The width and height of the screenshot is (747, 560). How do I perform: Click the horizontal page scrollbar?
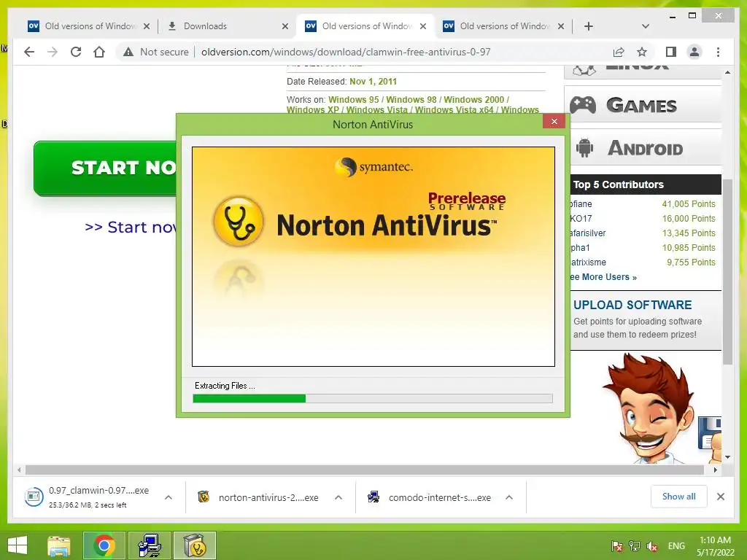(365, 470)
